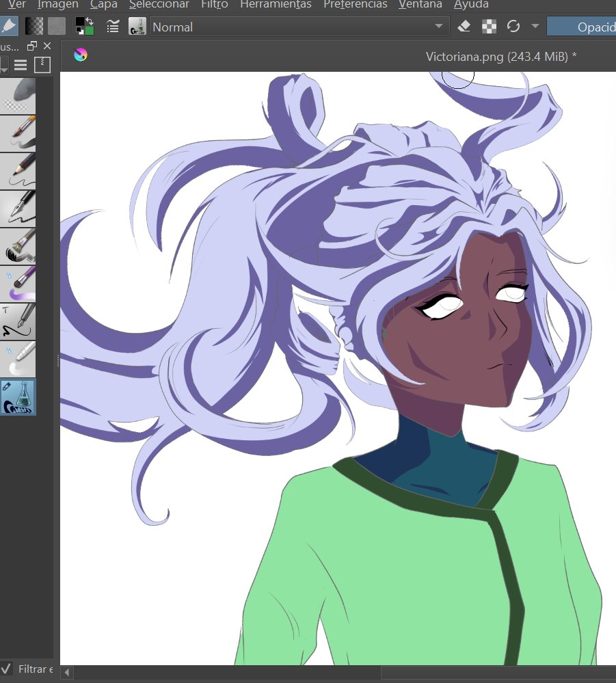The width and height of the screenshot is (616, 683).
Task: Open the brush preset chooser in toolbar
Action: pyautogui.click(x=137, y=27)
